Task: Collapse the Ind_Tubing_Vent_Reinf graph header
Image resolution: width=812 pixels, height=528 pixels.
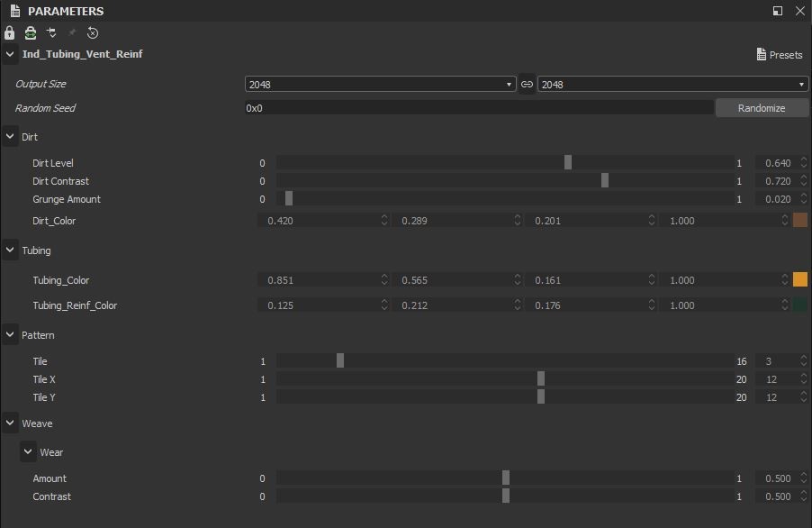Action: [10, 54]
